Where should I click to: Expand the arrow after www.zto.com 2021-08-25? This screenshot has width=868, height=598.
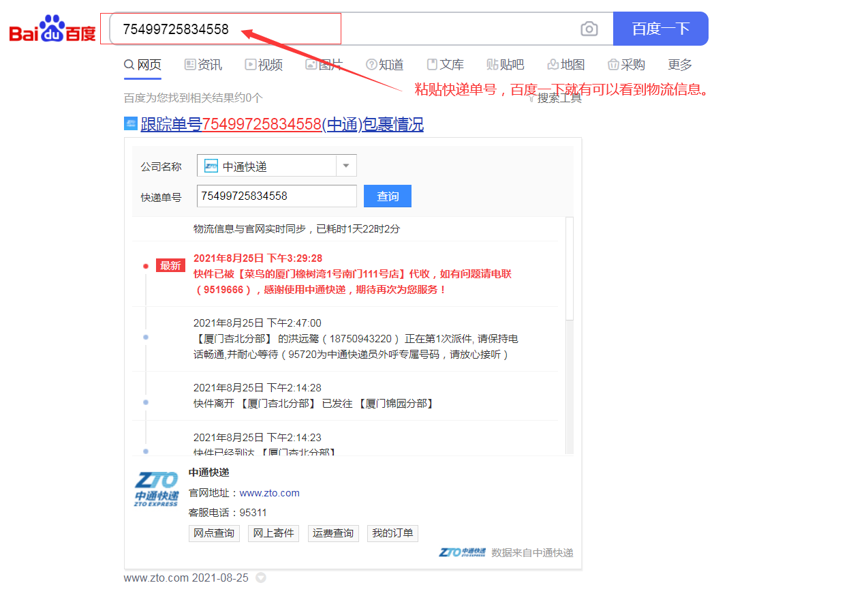point(260,578)
